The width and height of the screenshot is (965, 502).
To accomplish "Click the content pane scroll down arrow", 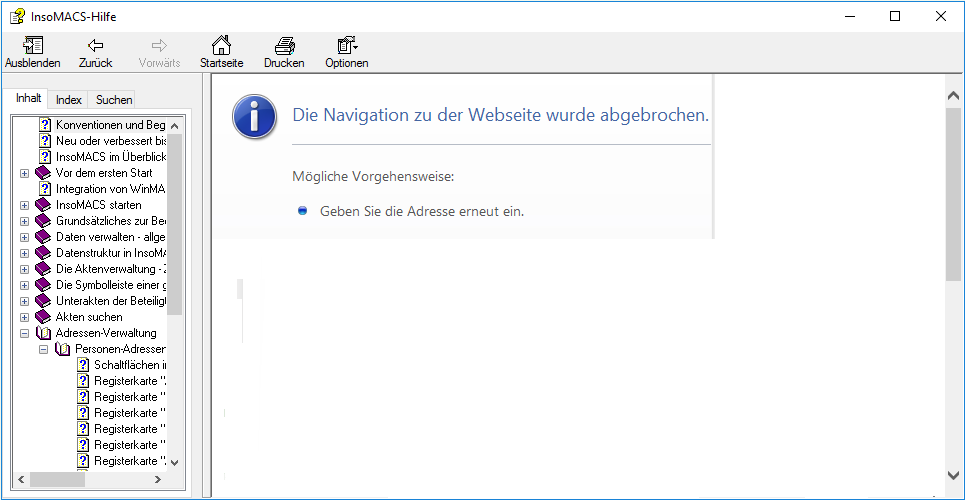I will pos(953,475).
